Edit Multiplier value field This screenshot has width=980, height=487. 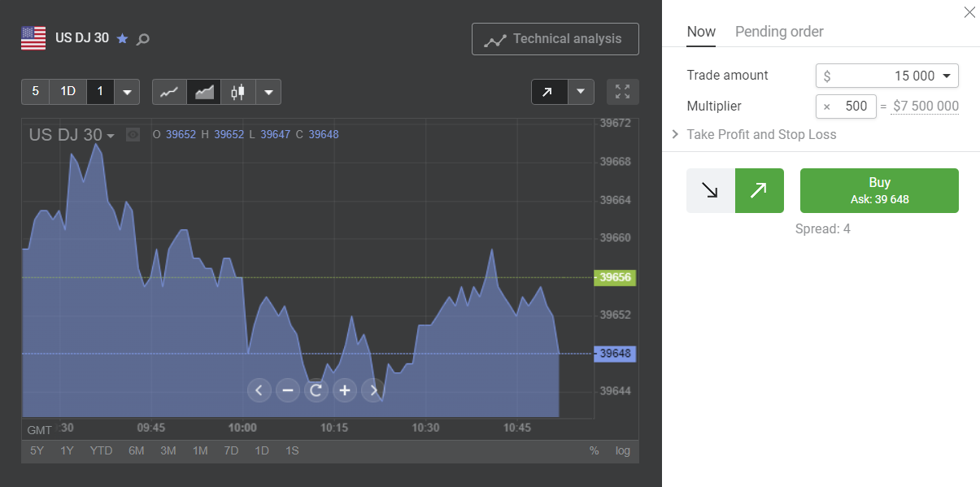(846, 107)
